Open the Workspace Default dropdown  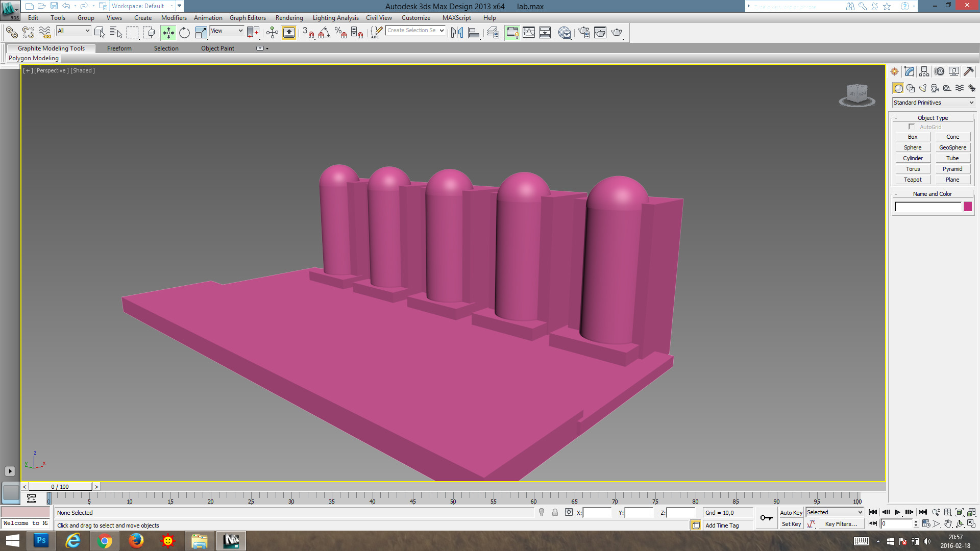[143, 6]
